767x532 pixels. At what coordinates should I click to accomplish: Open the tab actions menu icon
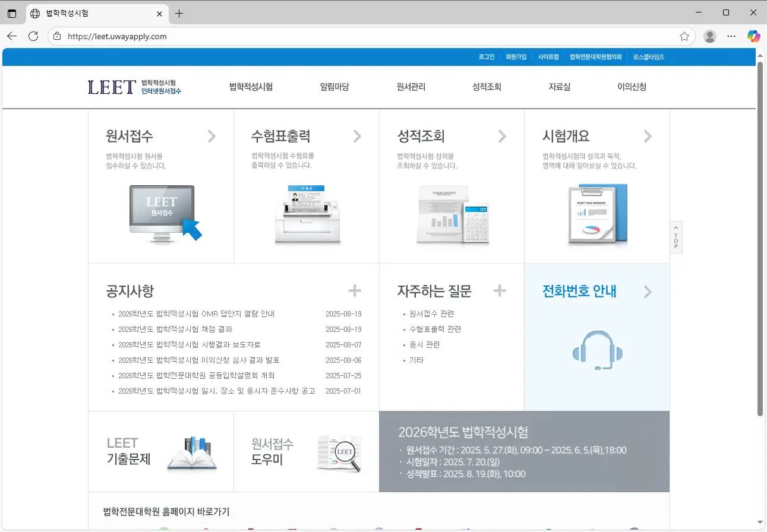coord(12,13)
